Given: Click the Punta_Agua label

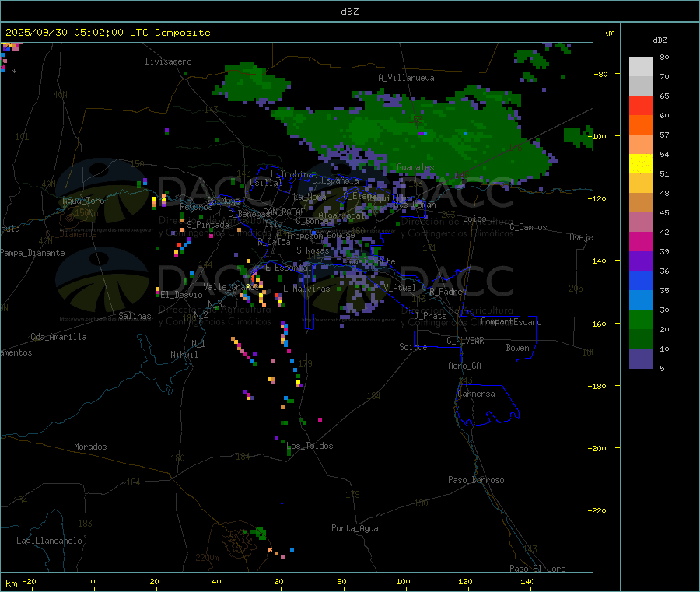Looking at the screenshot, I should point(355,528).
